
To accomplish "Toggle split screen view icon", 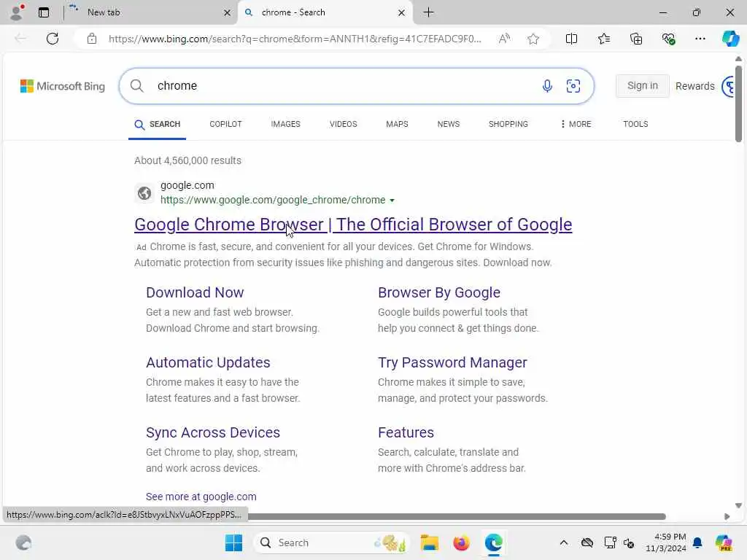I will [571, 39].
